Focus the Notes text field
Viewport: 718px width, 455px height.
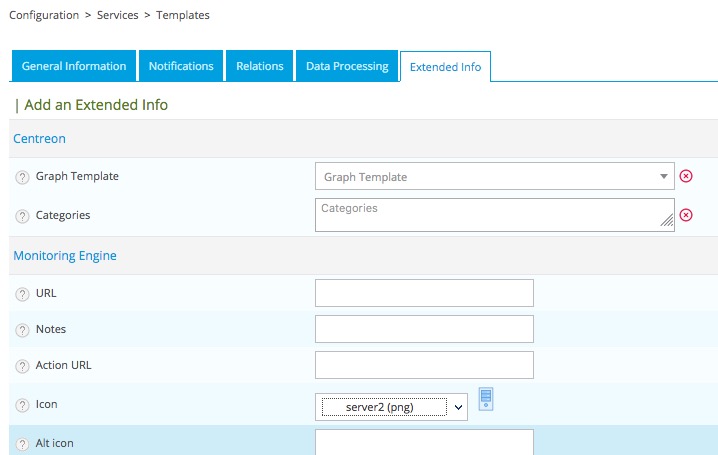click(424, 329)
